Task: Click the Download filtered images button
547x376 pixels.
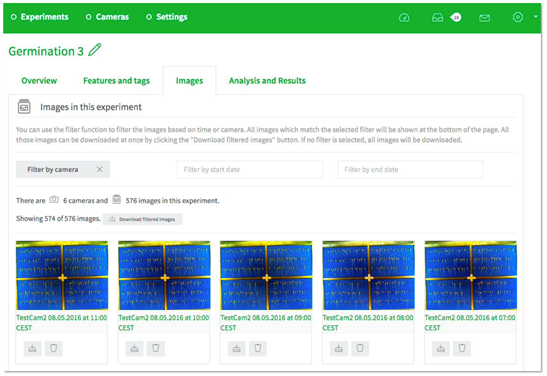Action: (x=142, y=219)
